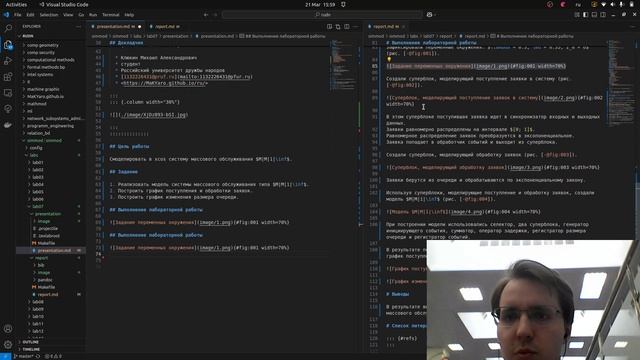The width and height of the screenshot is (640, 360).
Task: Open the clock showing 21 Mar
Action: pyautogui.click(x=320, y=5)
